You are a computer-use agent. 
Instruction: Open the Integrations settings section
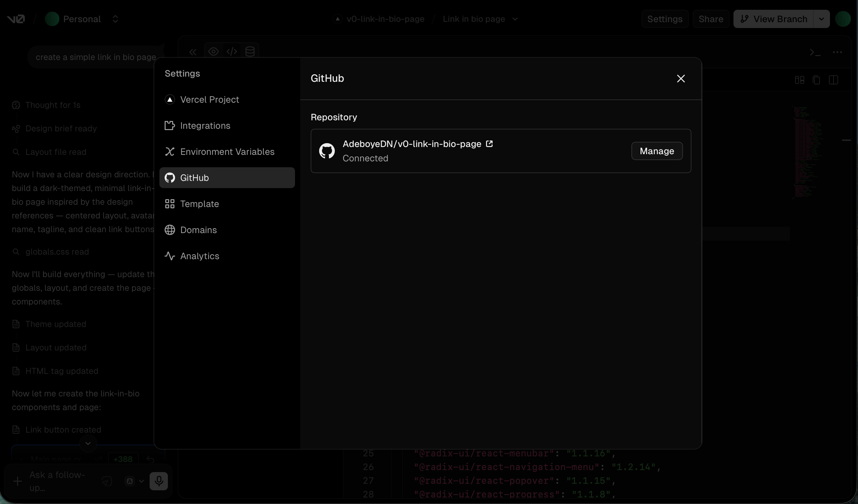[227, 126]
